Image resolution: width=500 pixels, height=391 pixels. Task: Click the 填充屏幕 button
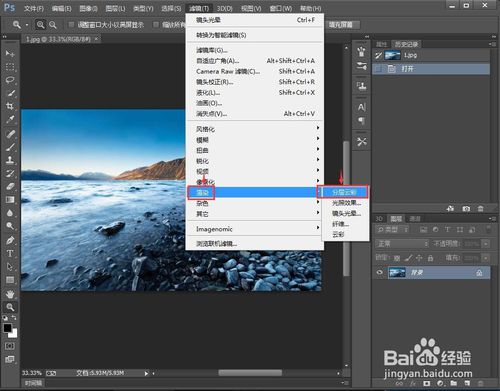click(340, 25)
